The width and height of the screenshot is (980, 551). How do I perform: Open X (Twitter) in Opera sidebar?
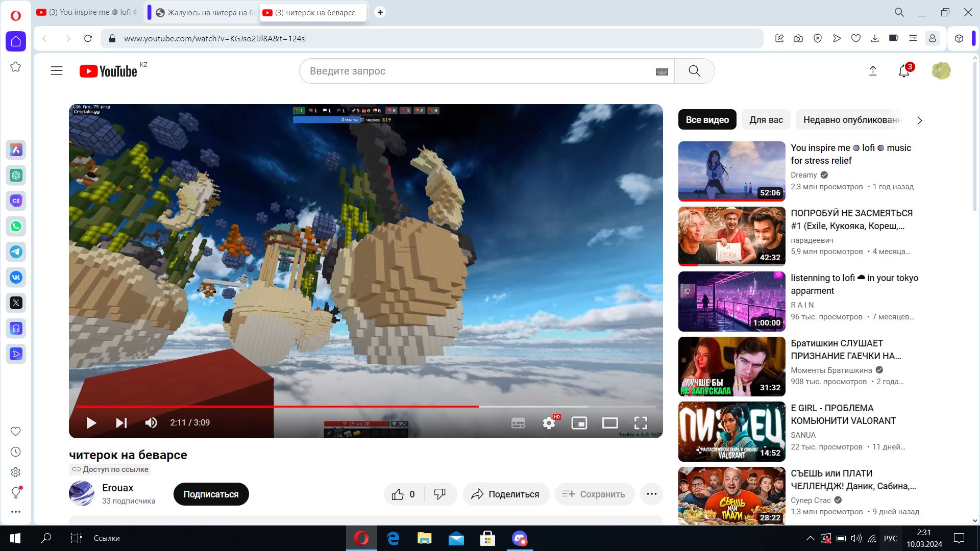(16, 303)
